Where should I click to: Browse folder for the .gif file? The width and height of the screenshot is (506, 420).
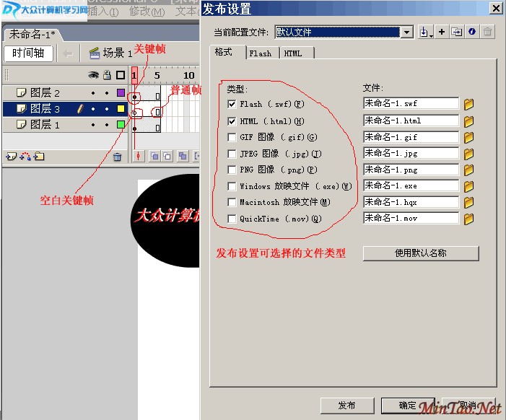(468, 137)
